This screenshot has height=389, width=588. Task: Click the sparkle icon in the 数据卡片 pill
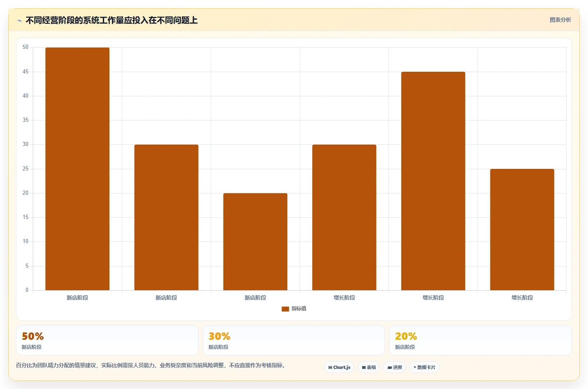coord(415,367)
